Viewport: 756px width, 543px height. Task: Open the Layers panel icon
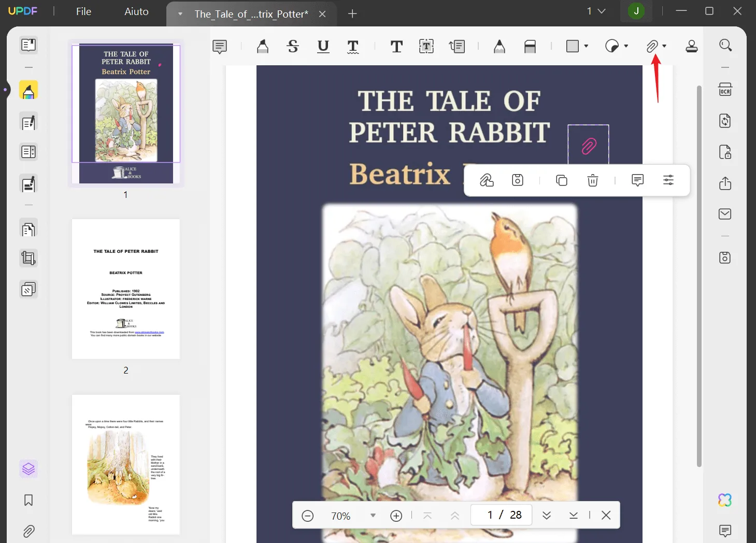(x=28, y=469)
